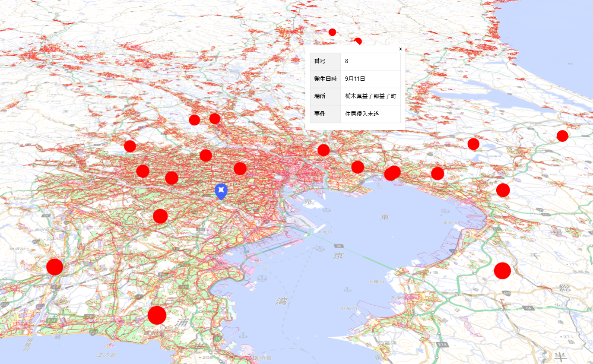Click the blue location pin marker
Screen dimensions: 593x364
[221, 190]
